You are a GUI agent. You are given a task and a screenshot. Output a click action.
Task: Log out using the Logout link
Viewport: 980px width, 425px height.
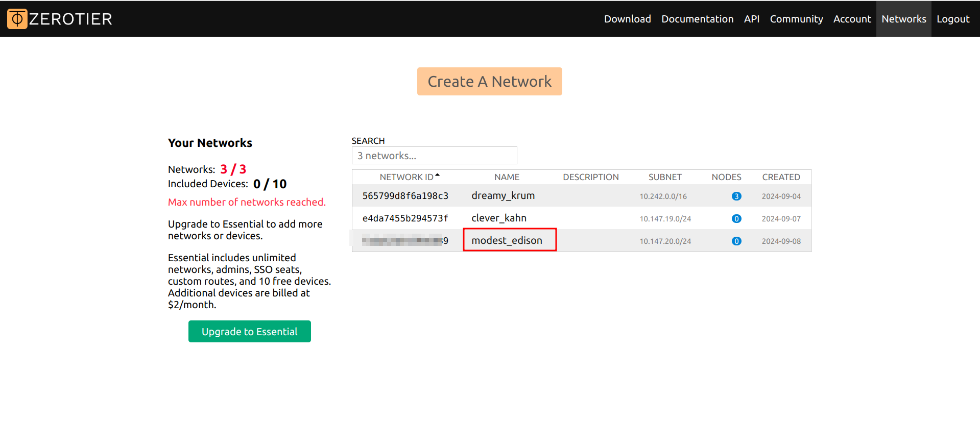coord(952,19)
